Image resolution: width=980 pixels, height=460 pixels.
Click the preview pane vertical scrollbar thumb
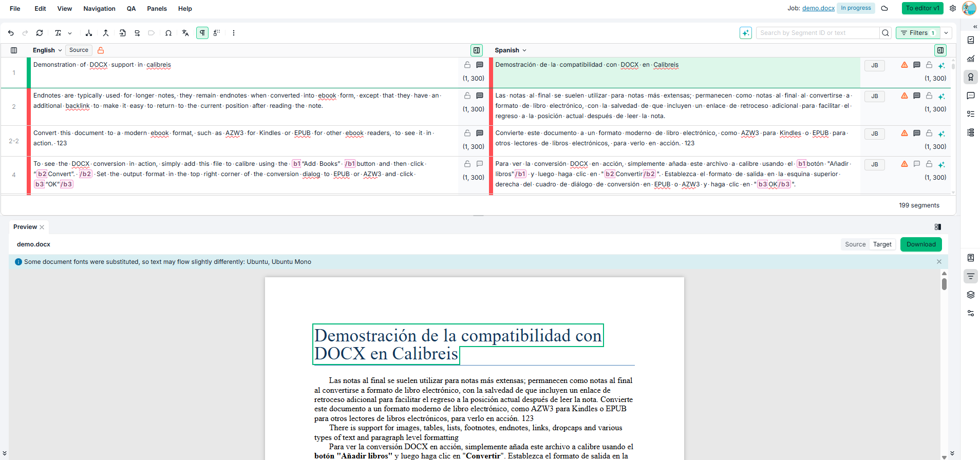[944, 284]
